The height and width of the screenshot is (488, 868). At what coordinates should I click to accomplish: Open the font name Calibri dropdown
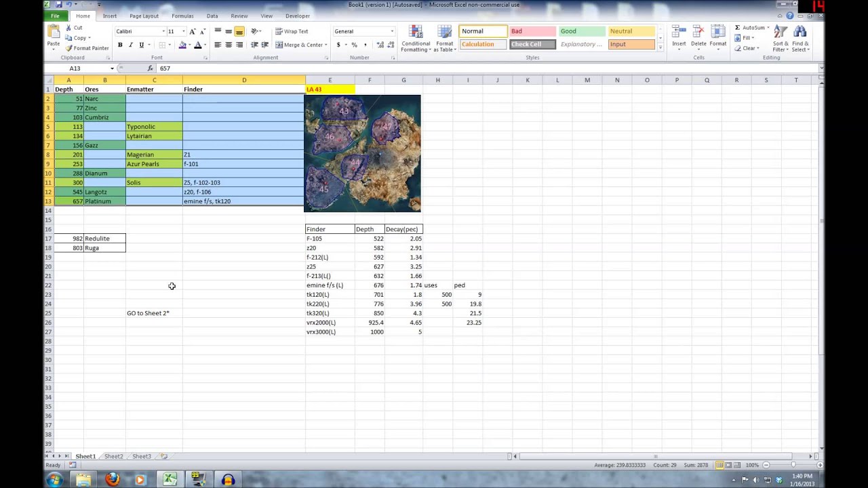[163, 31]
